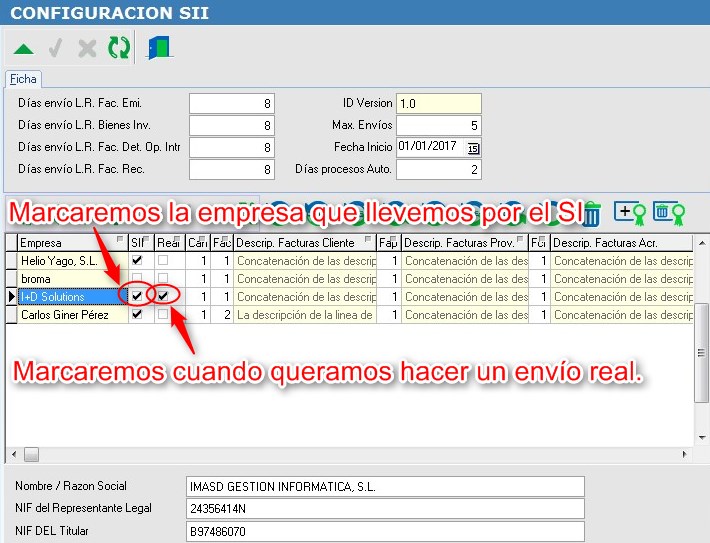Screen dimensions: 710x543
Task: Click the green refresh arrows icon
Action: pyautogui.click(x=119, y=48)
